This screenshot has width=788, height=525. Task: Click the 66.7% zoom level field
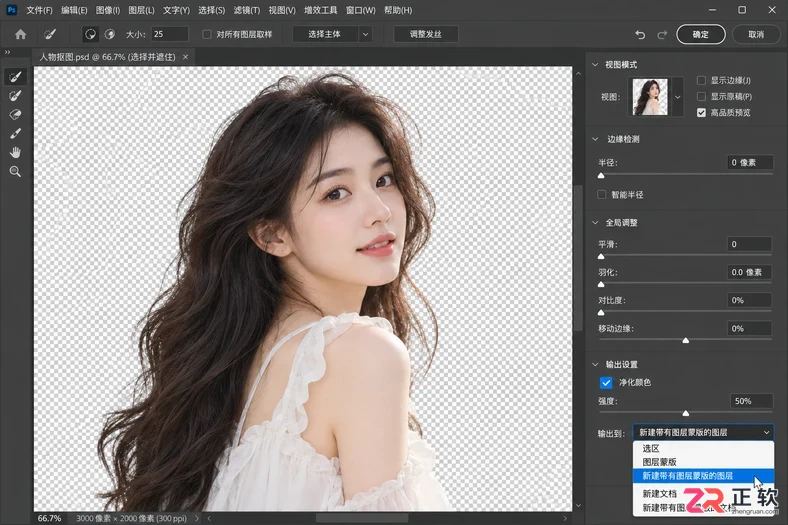49,518
